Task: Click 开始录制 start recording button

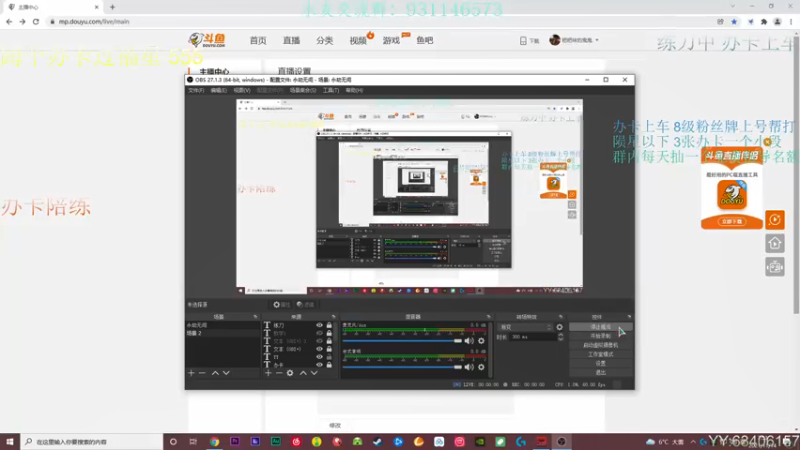Action: (601, 336)
